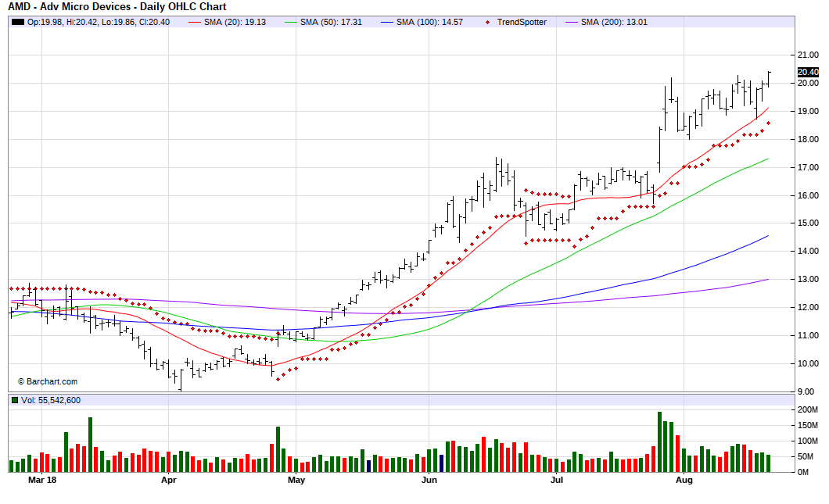Select the SMA (20): 19.13 legend entry
The height and width of the screenshot is (504, 829).
click(228, 22)
